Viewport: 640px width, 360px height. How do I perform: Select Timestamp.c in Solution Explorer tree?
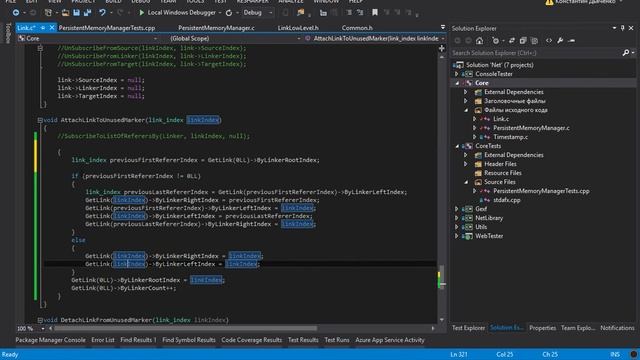(x=510, y=137)
